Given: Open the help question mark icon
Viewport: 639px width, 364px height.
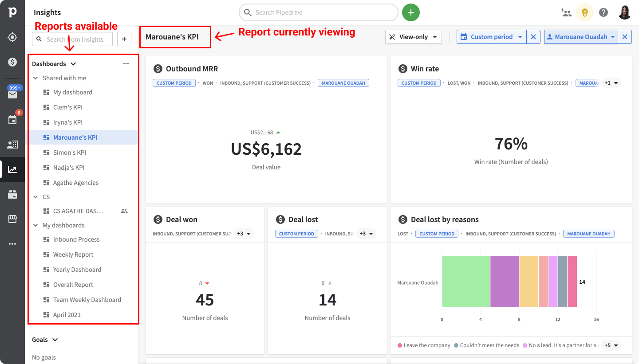Looking at the screenshot, I should click(603, 12).
